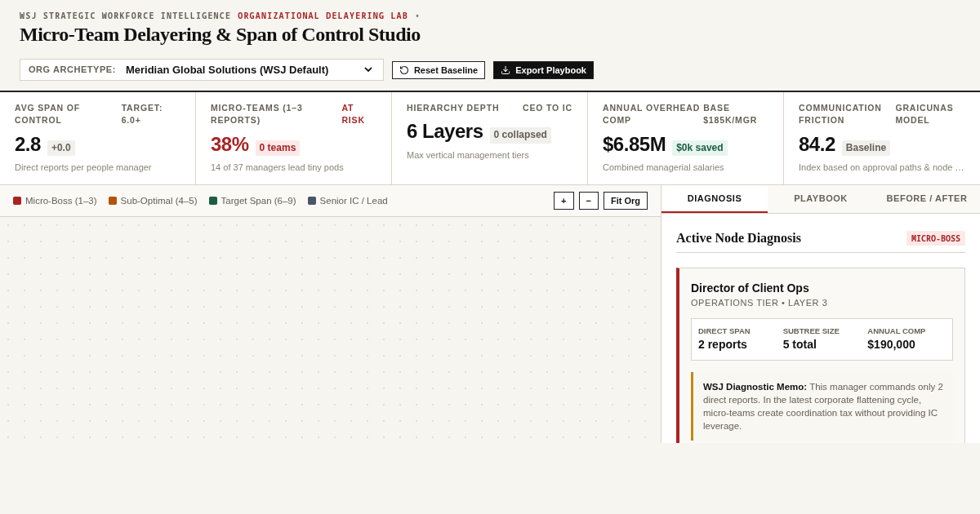Click the green Target Span legend swatch
The width and height of the screenshot is (980, 514).
click(x=213, y=201)
